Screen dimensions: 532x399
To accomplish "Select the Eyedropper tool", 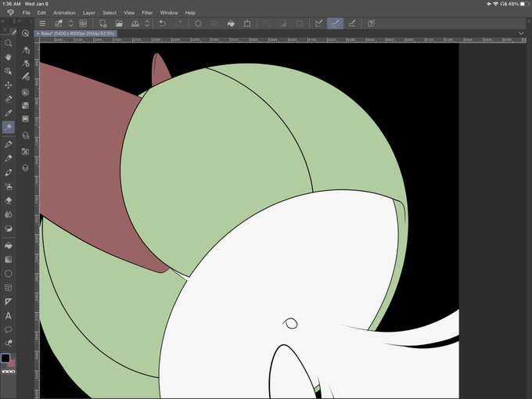I will 8,113.
